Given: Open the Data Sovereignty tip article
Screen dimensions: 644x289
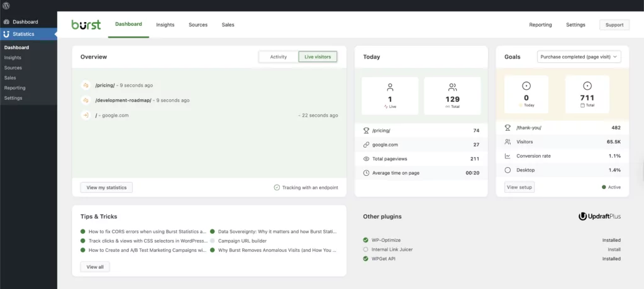Looking at the screenshot, I should pyautogui.click(x=277, y=232).
